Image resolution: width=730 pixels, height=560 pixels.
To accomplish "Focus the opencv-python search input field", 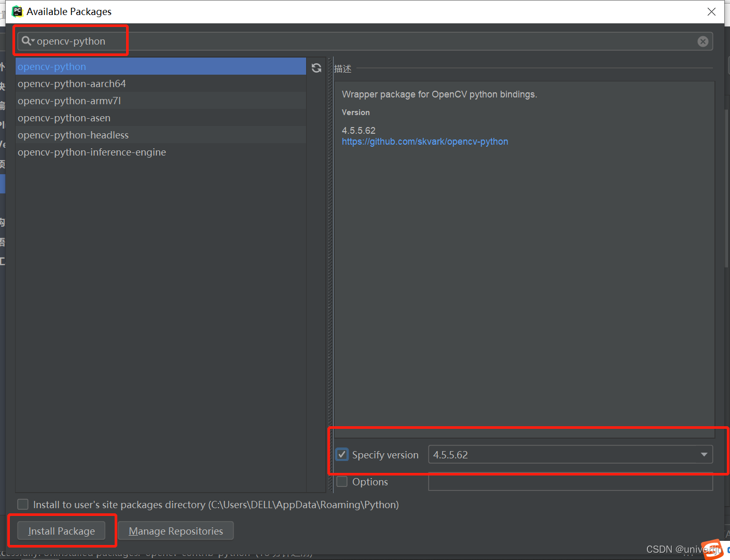I will tap(365, 41).
